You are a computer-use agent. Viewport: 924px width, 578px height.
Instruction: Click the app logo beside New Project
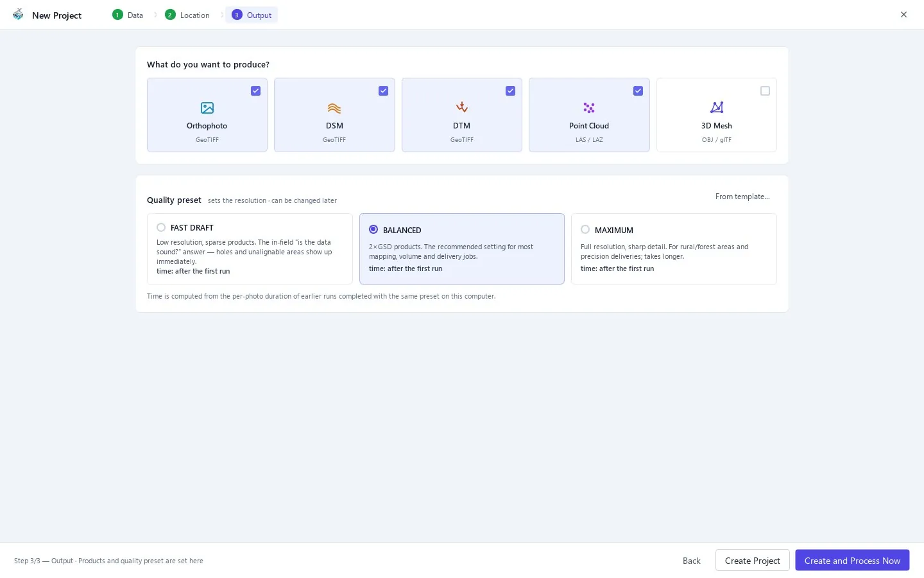(18, 15)
